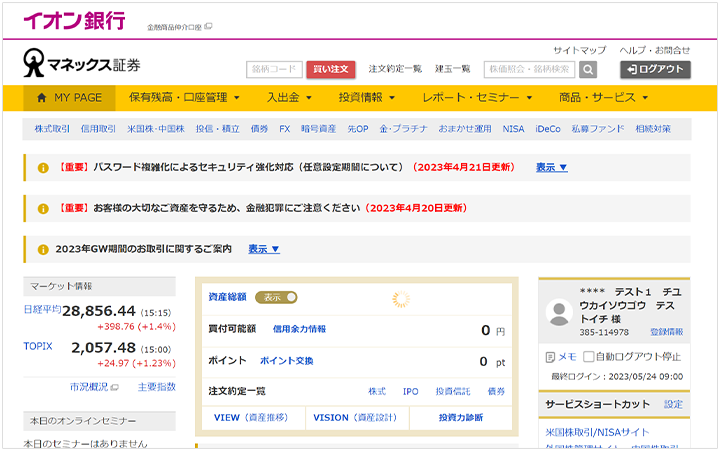This screenshot has width=720, height=450.
Task: Click external link icon beside 市況概況
Action: 114,387
